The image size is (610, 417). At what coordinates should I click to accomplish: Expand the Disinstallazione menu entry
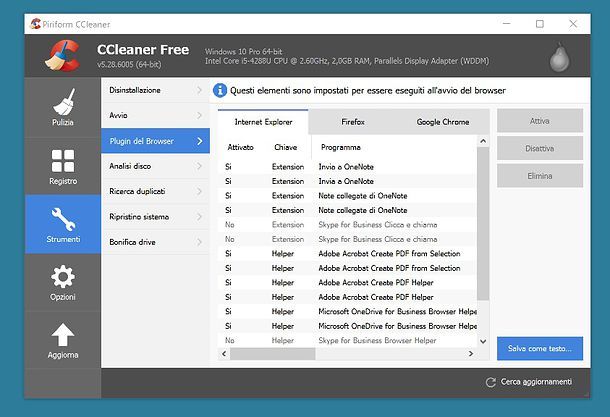(155, 91)
